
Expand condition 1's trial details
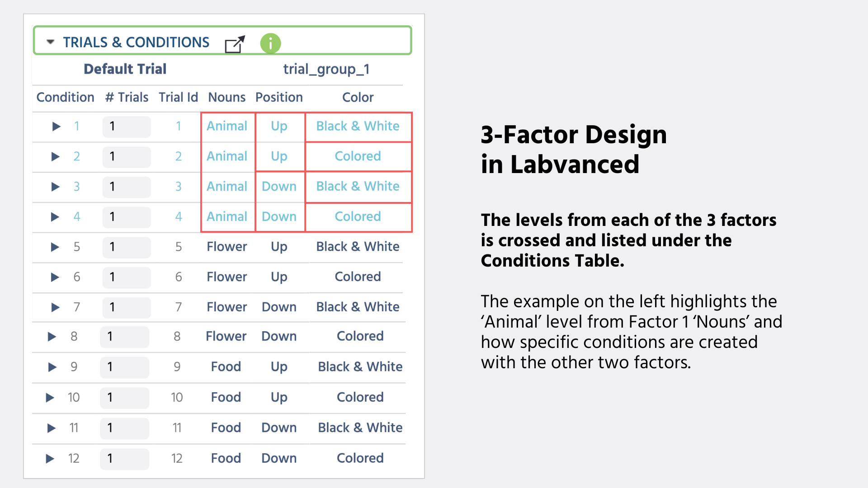(55, 127)
